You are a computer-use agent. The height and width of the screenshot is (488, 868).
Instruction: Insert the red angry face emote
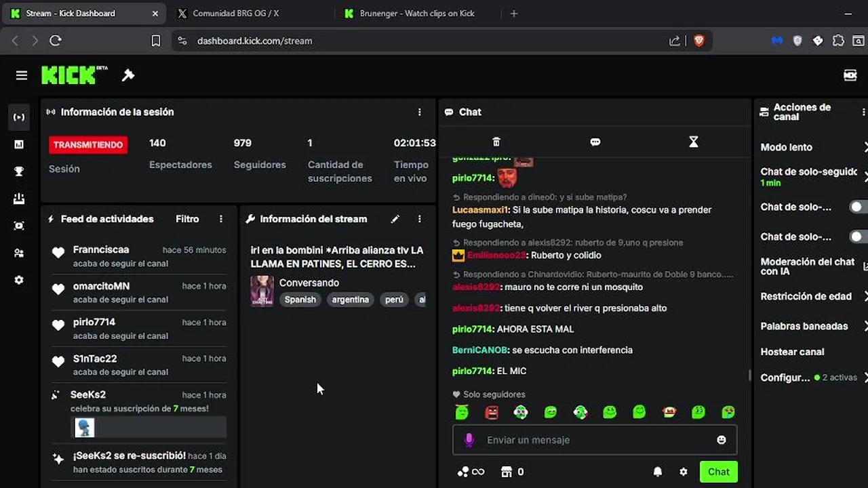(492, 411)
